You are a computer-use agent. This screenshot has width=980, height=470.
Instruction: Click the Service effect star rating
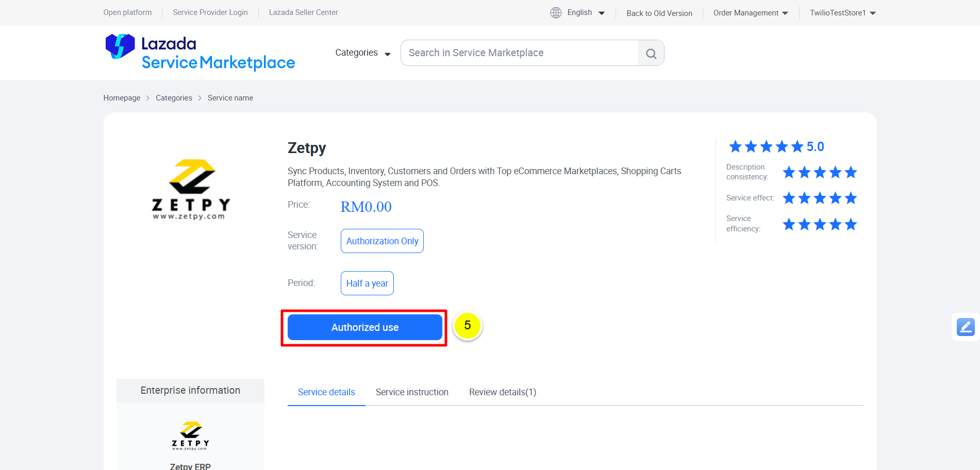click(x=819, y=198)
